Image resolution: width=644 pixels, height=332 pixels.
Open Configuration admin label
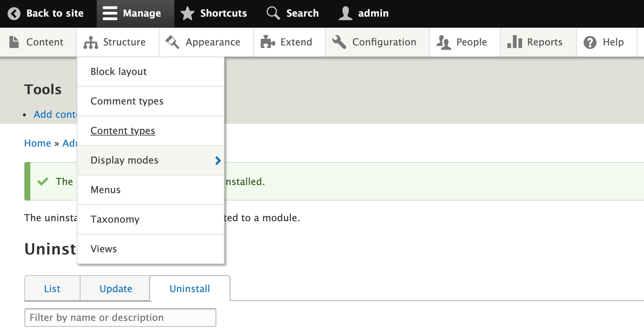(384, 42)
